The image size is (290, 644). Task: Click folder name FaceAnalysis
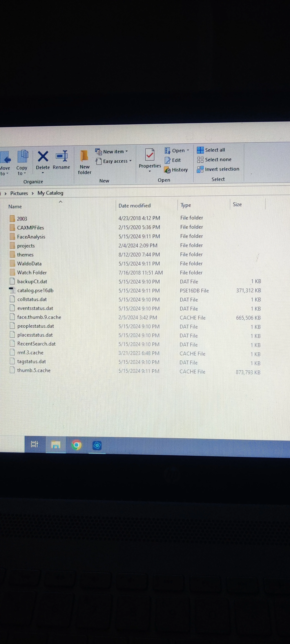31,237
